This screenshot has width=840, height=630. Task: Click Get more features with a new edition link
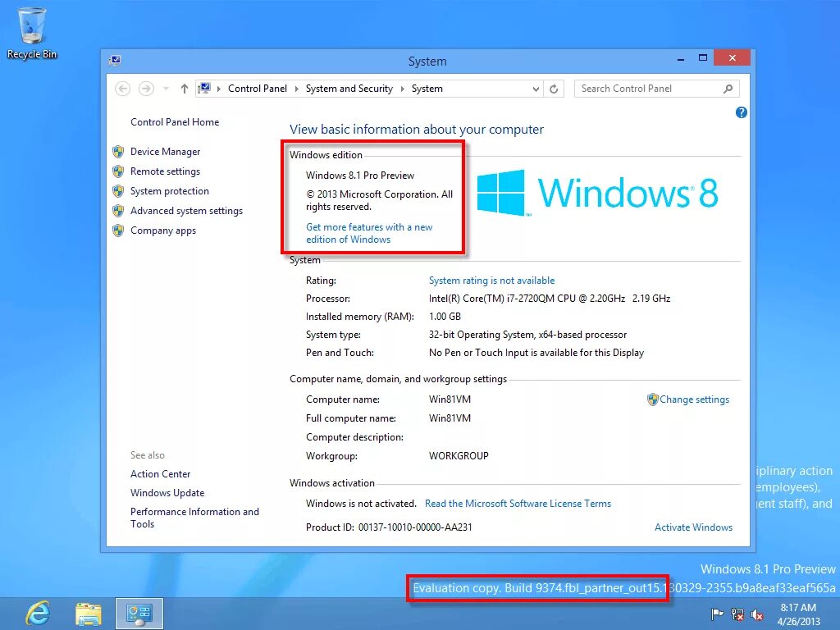[369, 234]
